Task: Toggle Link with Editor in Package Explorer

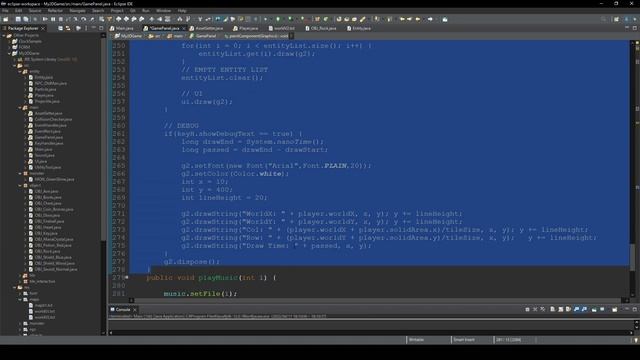Action: pos(68,28)
